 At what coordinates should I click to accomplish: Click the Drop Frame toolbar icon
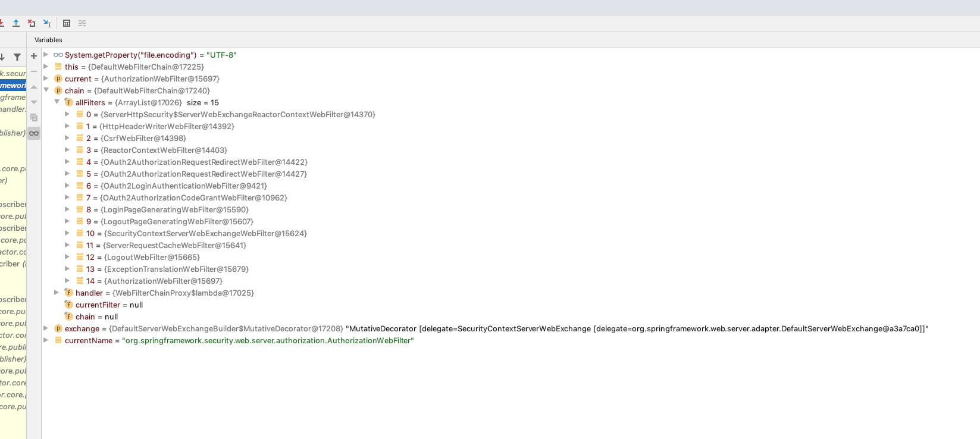click(32, 23)
